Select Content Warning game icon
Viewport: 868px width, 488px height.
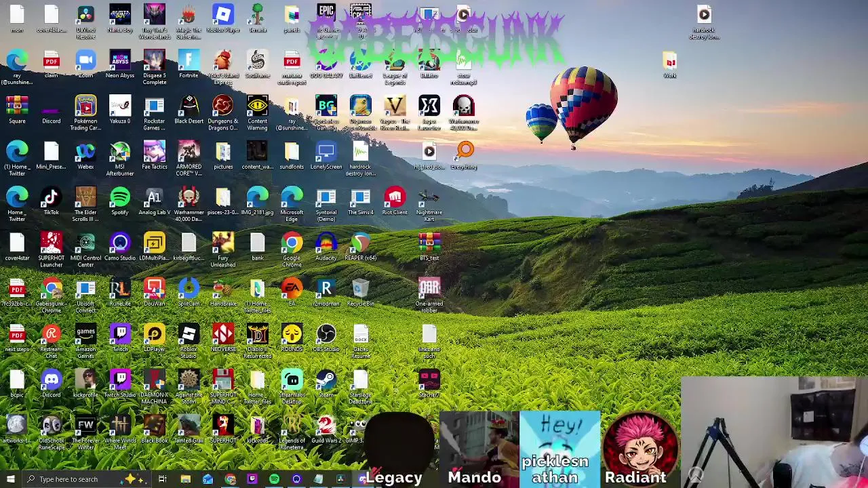click(x=257, y=113)
